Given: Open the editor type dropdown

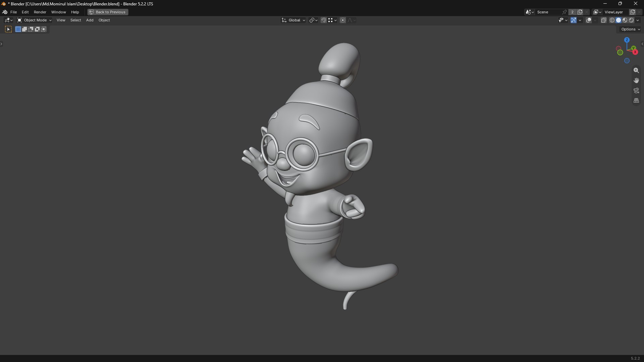Looking at the screenshot, I should point(8,20).
